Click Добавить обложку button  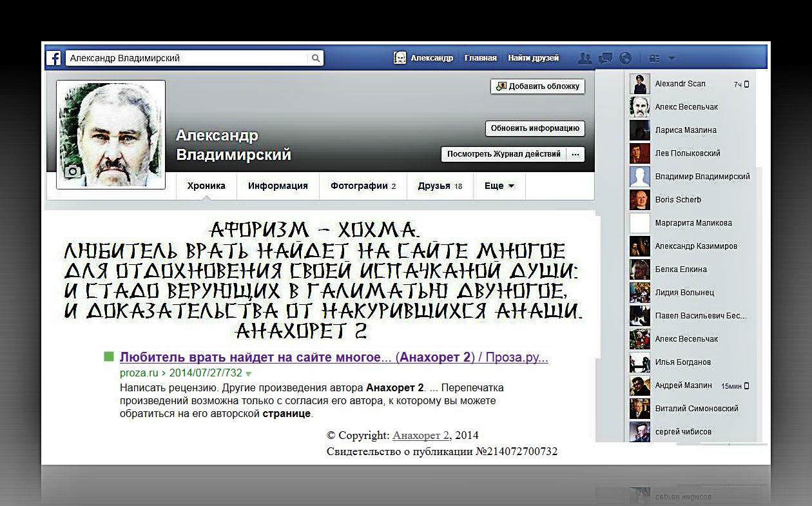[x=537, y=86]
